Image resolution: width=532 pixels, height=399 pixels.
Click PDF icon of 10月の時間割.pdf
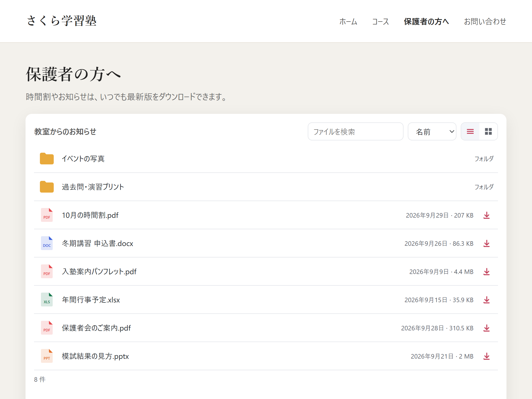[47, 215]
